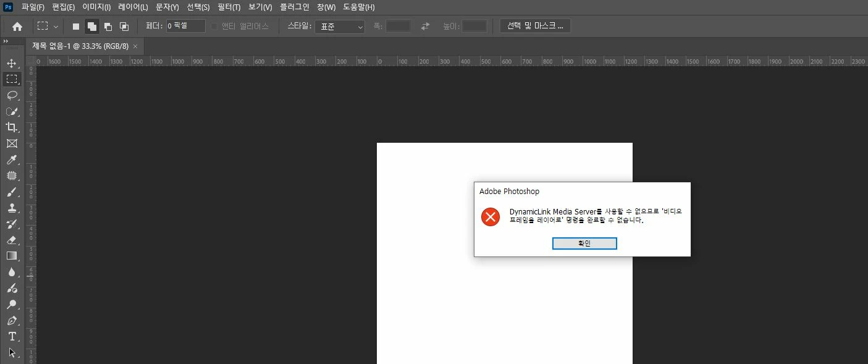Open the 보기(V) menu
The height and width of the screenshot is (364, 868).
[x=260, y=7]
